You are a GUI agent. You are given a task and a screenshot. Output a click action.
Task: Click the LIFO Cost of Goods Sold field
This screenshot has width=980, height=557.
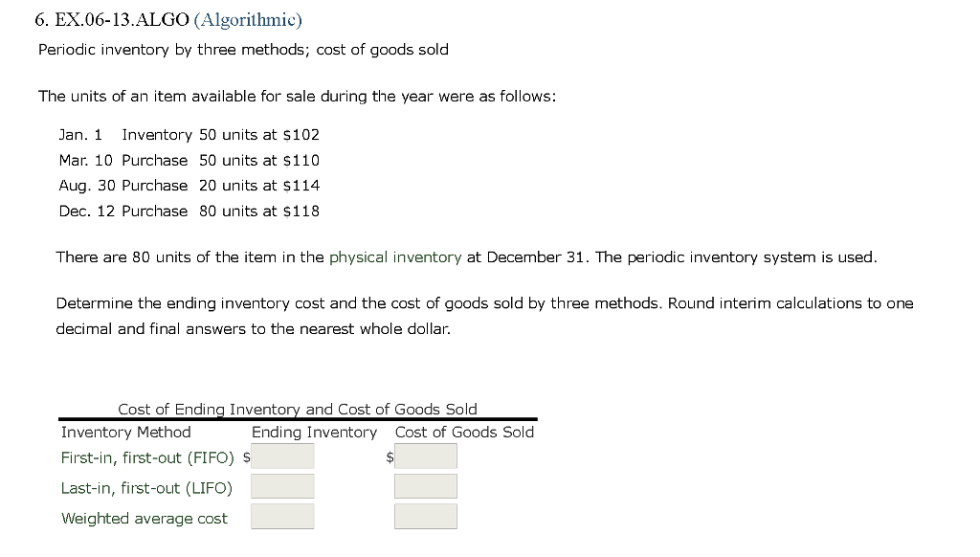pyautogui.click(x=425, y=486)
